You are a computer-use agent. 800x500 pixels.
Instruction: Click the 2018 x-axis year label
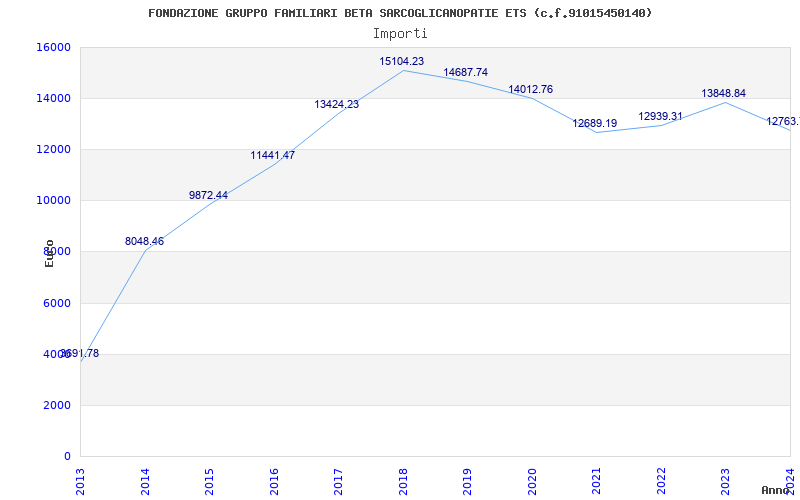[404, 482]
